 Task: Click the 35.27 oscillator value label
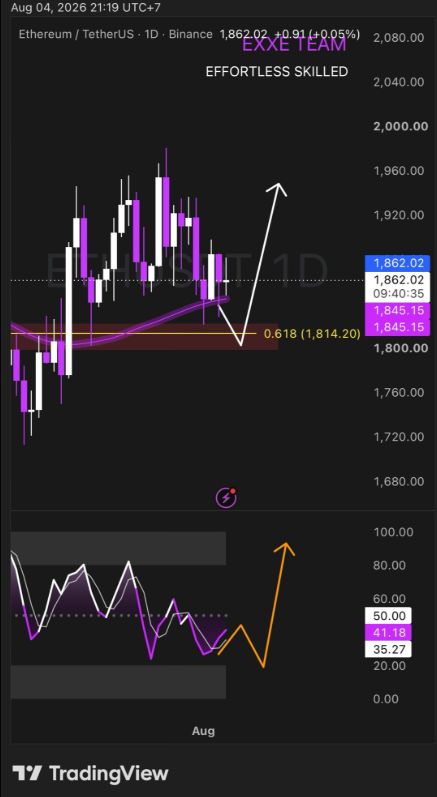pos(388,650)
